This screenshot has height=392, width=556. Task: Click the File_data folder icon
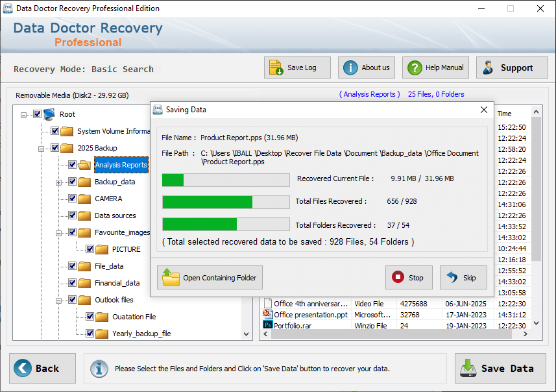84,266
